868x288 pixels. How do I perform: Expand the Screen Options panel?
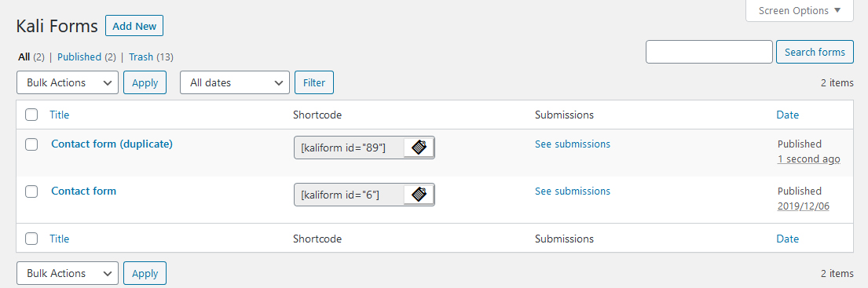click(800, 10)
